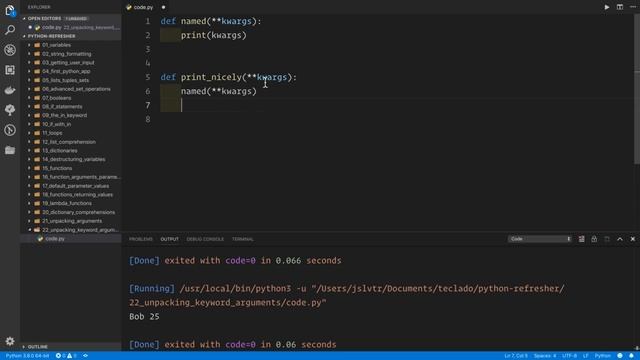Open the Manage gear menu

(10, 341)
